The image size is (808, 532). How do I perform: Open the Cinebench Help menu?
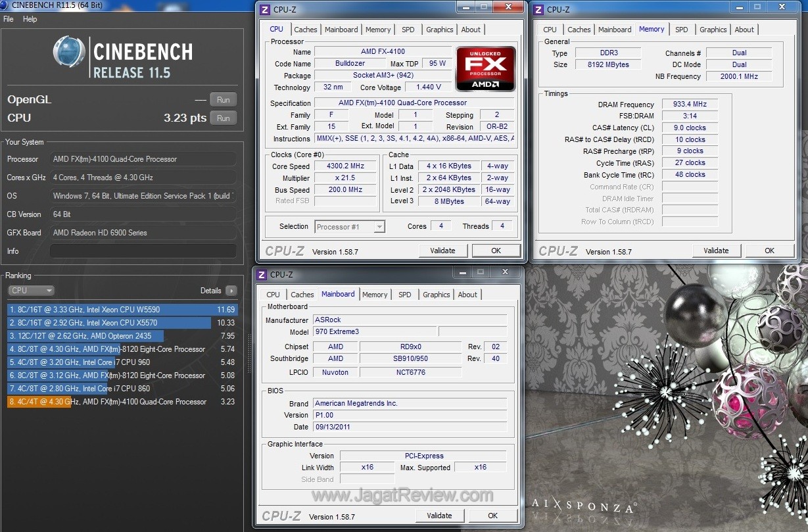(x=30, y=19)
